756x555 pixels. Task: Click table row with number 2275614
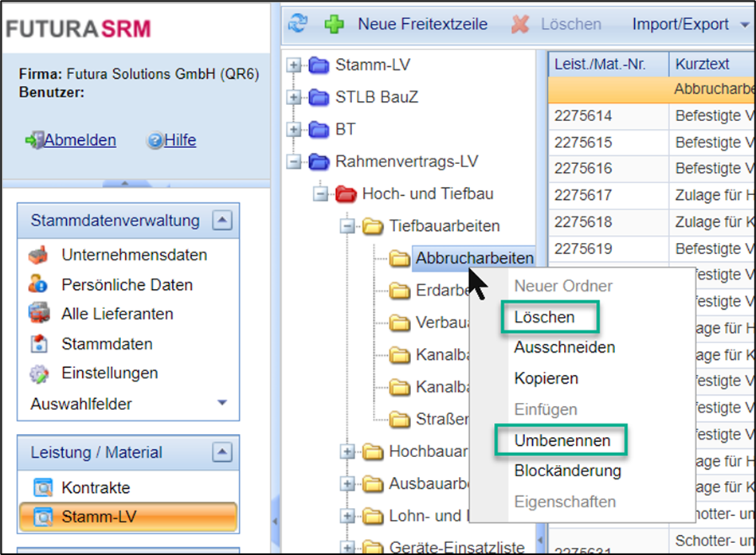pos(583,115)
